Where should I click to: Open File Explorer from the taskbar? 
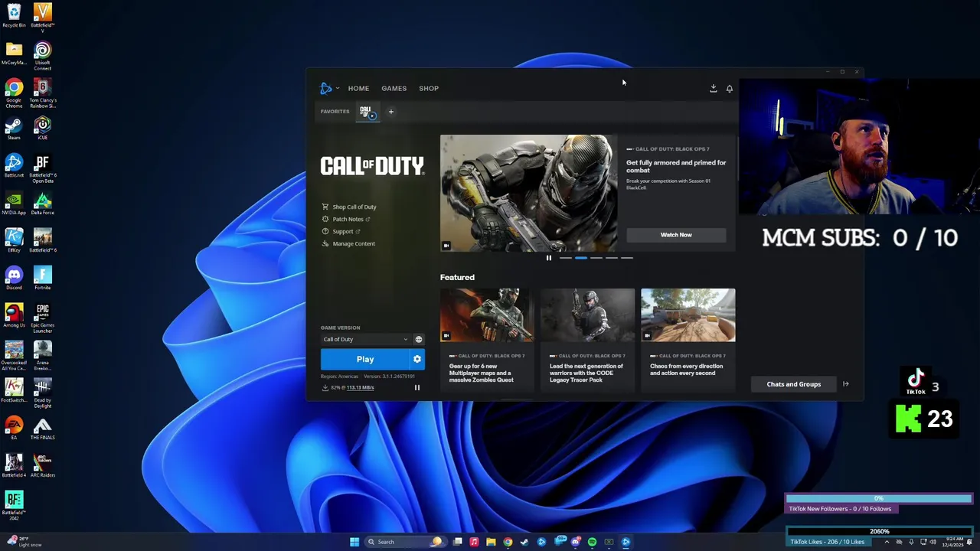tap(491, 542)
